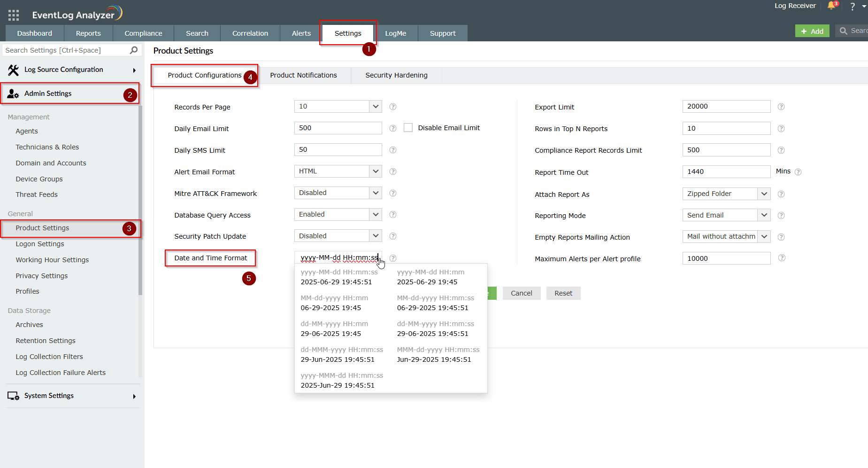Screen dimensions: 868x468
Task: Open the Empty Reports Mailing Action dropdown
Action: pos(727,237)
